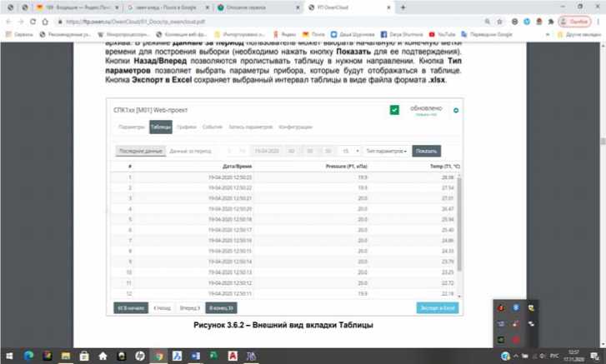Open the Сервисы apps bookmark

(19, 34)
